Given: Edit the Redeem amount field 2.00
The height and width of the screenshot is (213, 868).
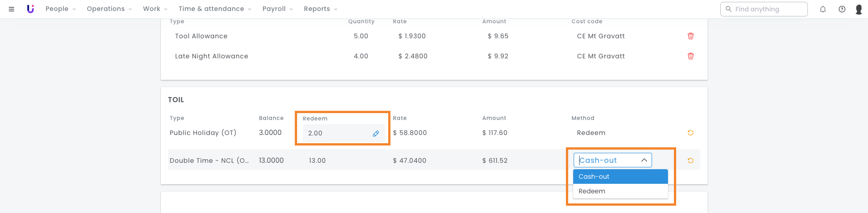Looking at the screenshot, I should [x=344, y=133].
